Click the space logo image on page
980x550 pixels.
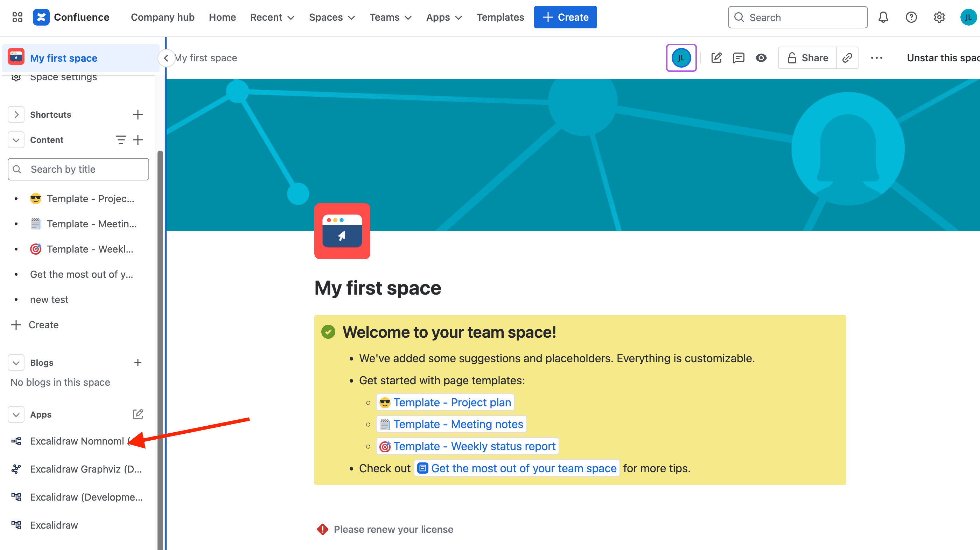tap(342, 231)
